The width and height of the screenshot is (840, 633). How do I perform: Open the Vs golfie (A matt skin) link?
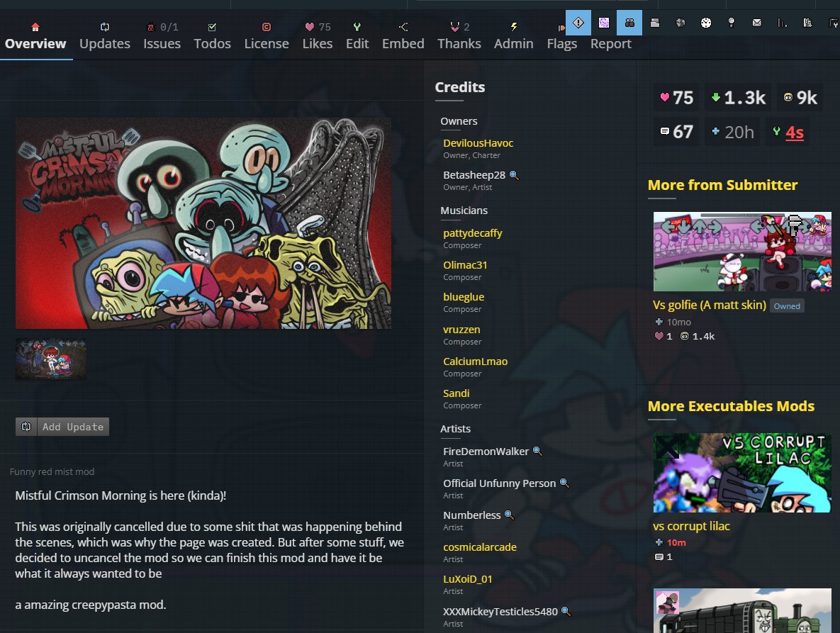710,305
